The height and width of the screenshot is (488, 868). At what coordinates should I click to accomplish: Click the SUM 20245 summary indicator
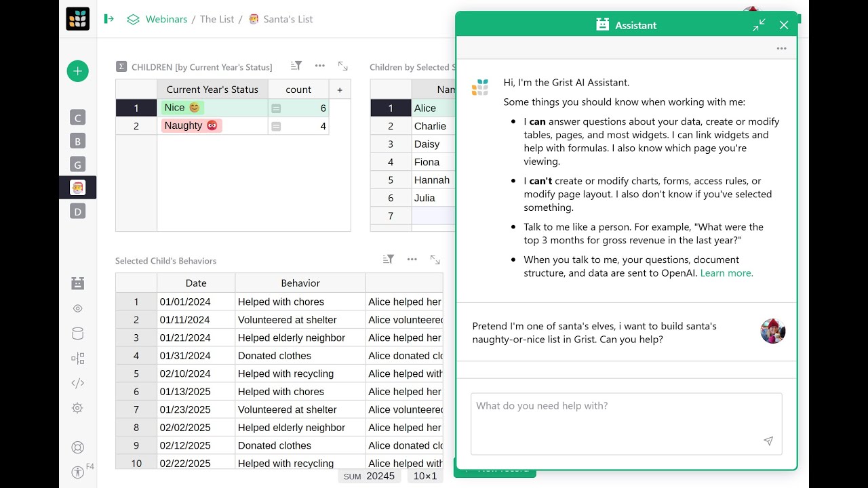pyautogui.click(x=370, y=476)
